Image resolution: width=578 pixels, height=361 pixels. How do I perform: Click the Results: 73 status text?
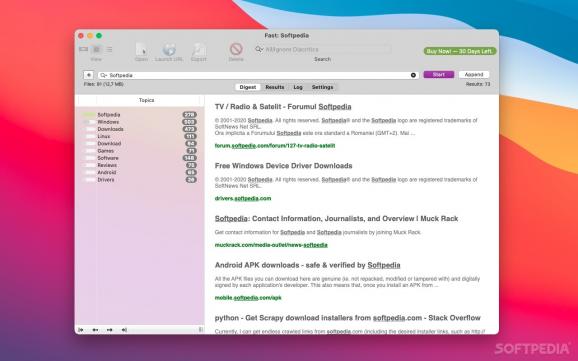(x=478, y=84)
